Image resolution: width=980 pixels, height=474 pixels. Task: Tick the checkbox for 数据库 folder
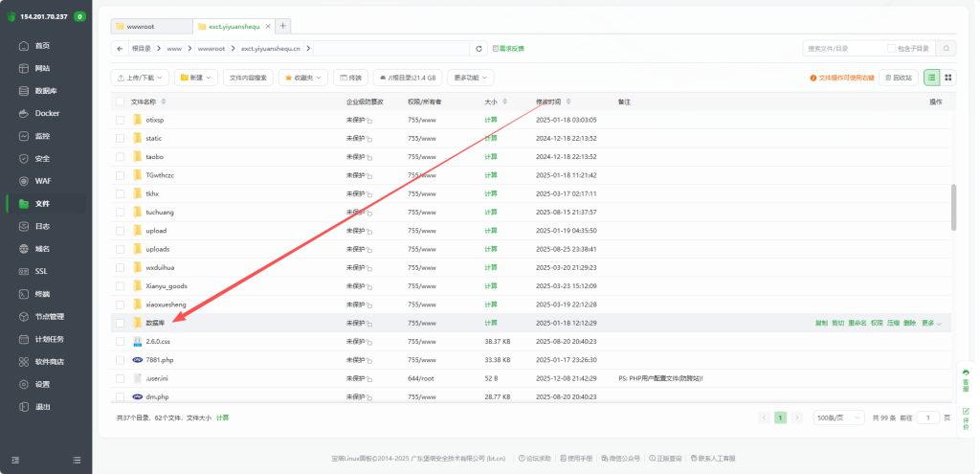point(120,324)
